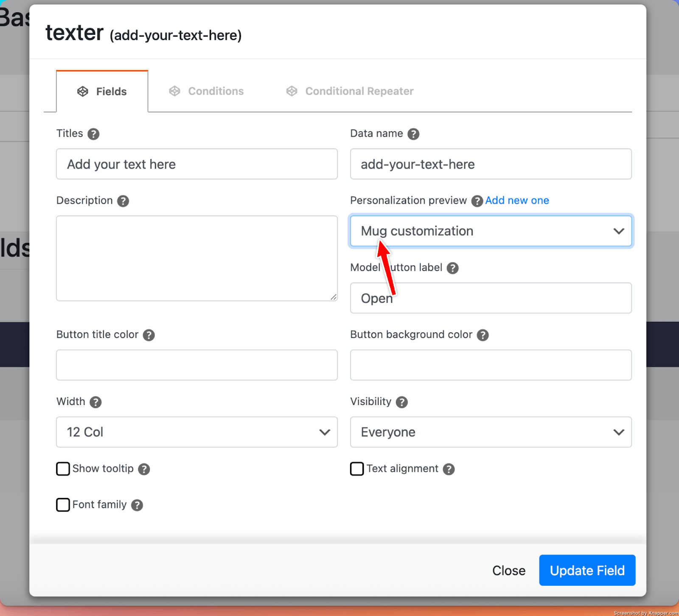Click the Data name help icon

(x=413, y=134)
